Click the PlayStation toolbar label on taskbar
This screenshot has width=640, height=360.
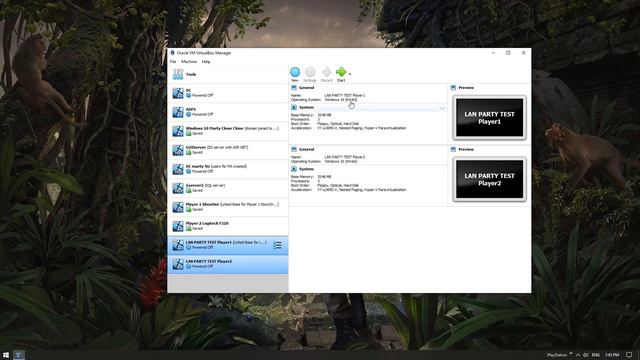(557, 355)
